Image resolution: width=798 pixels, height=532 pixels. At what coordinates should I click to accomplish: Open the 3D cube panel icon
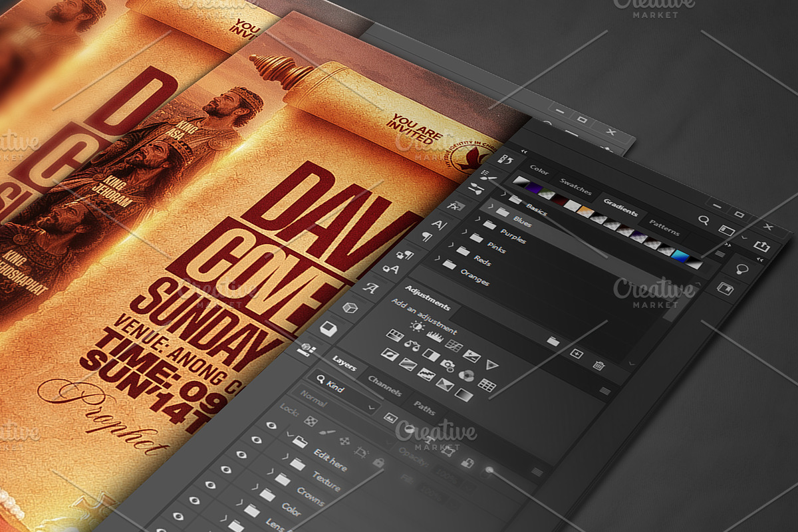(350, 307)
